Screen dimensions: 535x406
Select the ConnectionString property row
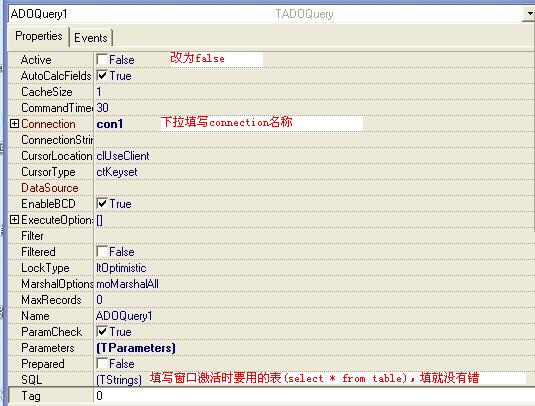coord(272,140)
